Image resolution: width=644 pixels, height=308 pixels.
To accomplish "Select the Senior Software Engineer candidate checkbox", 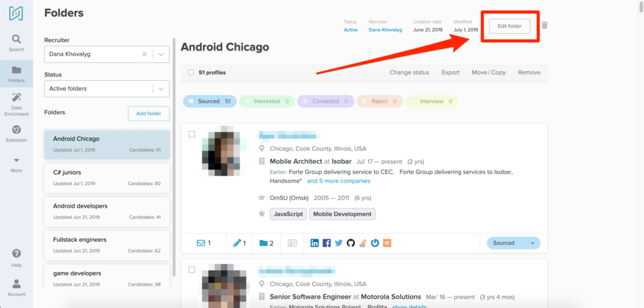I will pyautogui.click(x=192, y=270).
